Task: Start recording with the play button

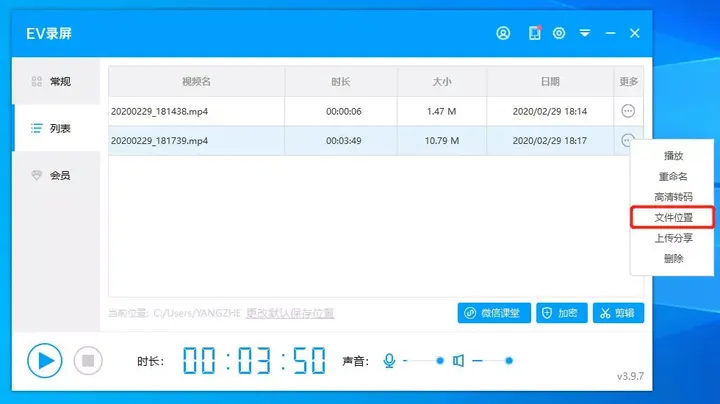Action: 44,360
